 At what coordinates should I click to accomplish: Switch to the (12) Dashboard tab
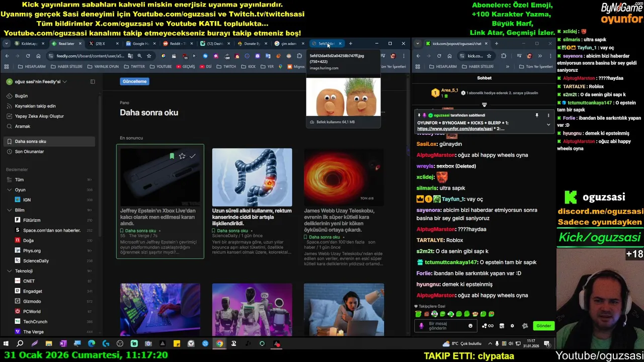click(214, 44)
